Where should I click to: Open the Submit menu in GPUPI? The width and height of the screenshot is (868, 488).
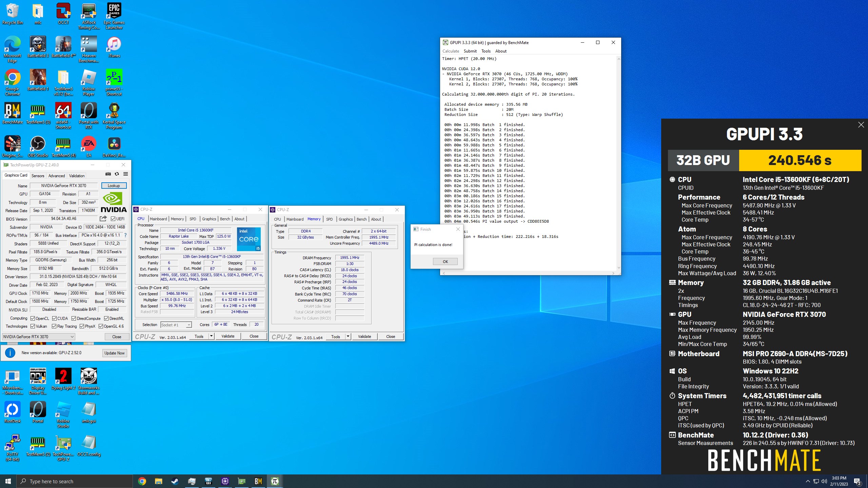470,51
